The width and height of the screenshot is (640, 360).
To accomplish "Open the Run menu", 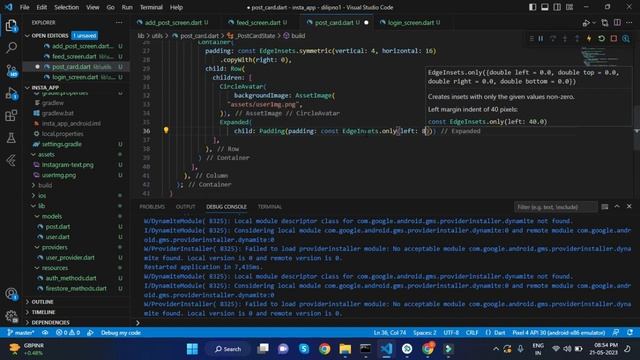I will click(x=127, y=7).
